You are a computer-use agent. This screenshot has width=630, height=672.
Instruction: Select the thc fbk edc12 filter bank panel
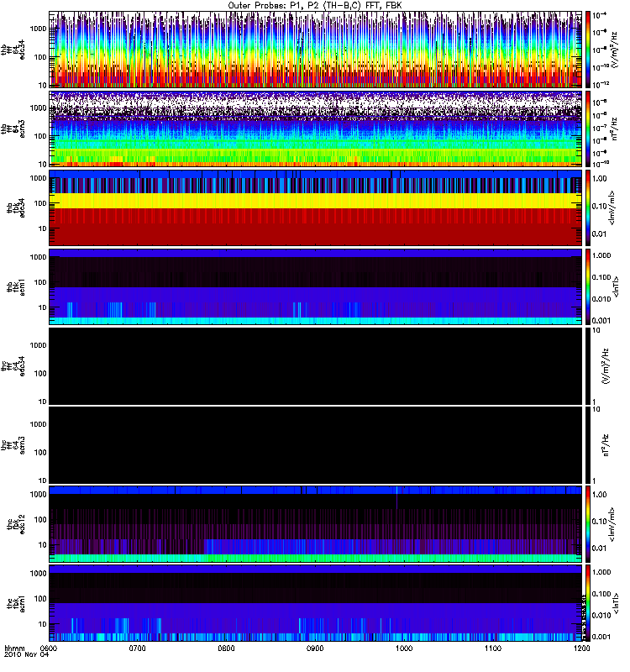[x=316, y=523]
